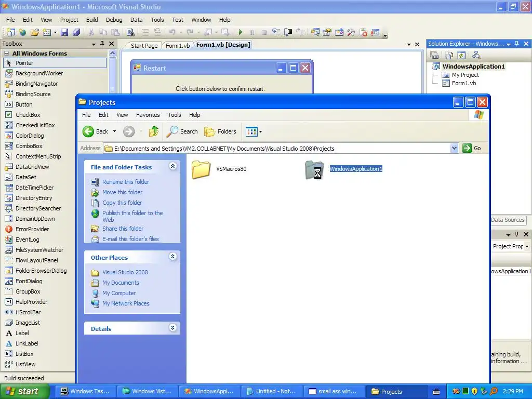The width and height of the screenshot is (532, 399).
Task: Click the Step Over debug icon
Action: [288, 32]
